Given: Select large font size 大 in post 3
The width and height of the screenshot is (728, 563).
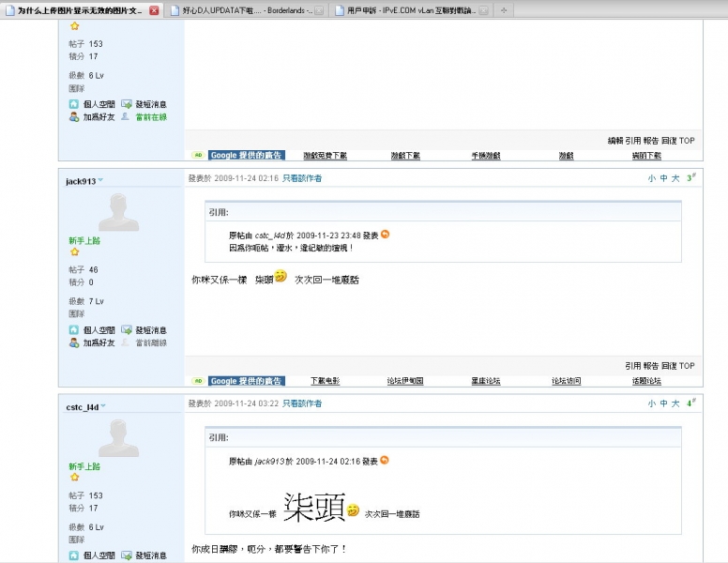Looking at the screenshot, I should pos(675,178).
